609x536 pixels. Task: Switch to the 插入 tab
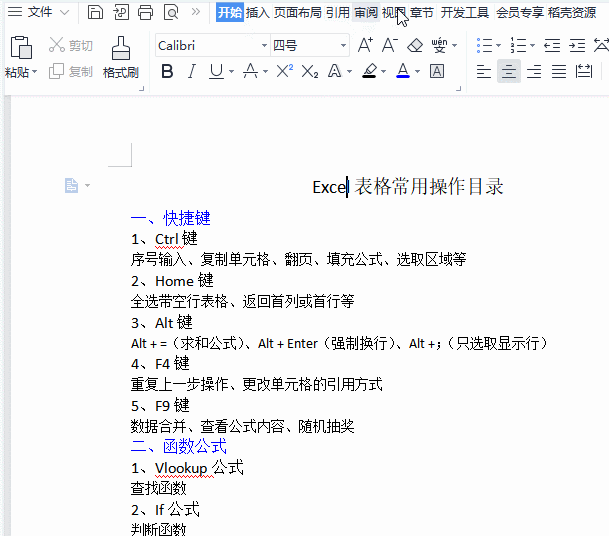point(258,12)
